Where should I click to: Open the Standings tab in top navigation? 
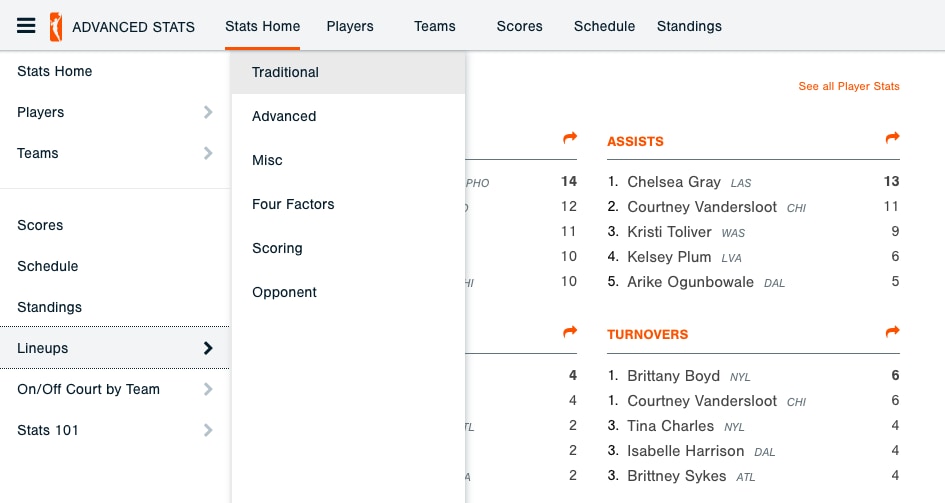tap(689, 27)
